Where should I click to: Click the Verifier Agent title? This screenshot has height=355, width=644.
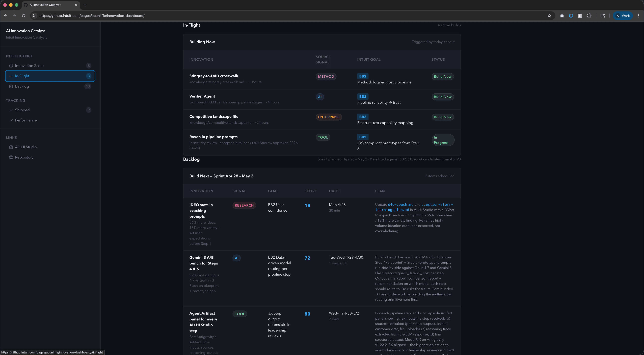(x=202, y=96)
